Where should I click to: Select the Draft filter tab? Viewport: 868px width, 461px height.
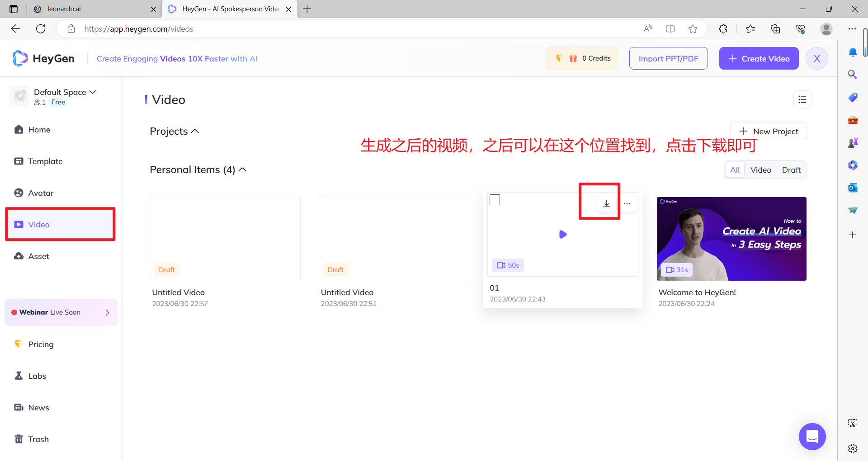tap(791, 170)
